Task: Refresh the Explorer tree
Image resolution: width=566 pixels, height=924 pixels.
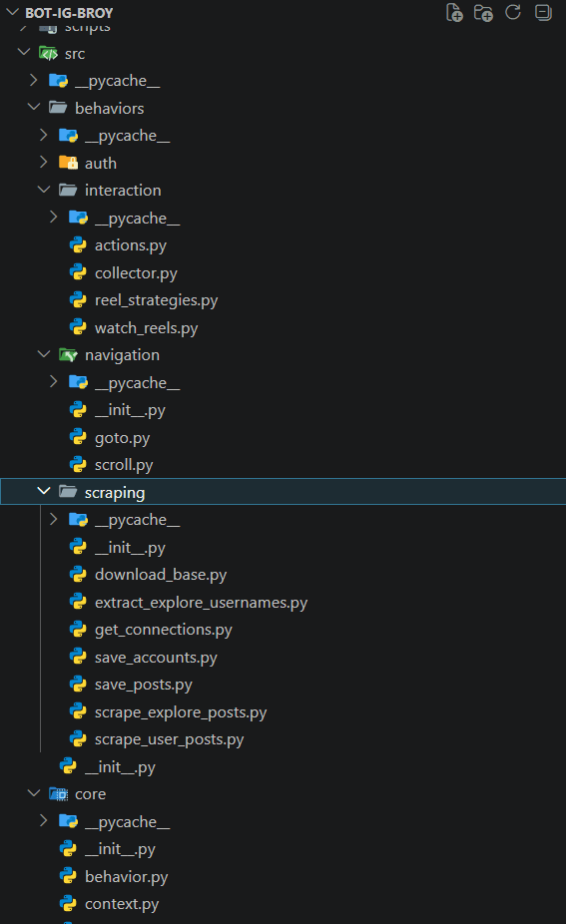Action: click(513, 12)
